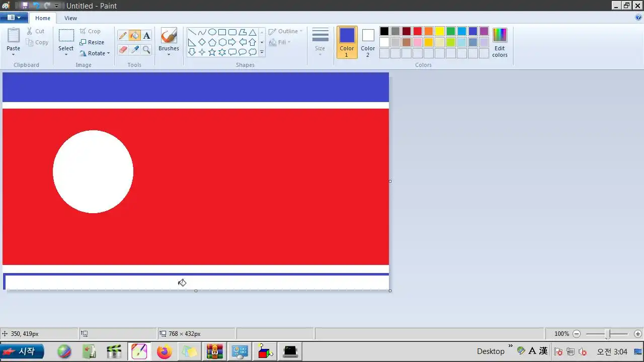Pick the Five-point star shape
The width and height of the screenshot is (644, 362).
pyautogui.click(x=212, y=52)
